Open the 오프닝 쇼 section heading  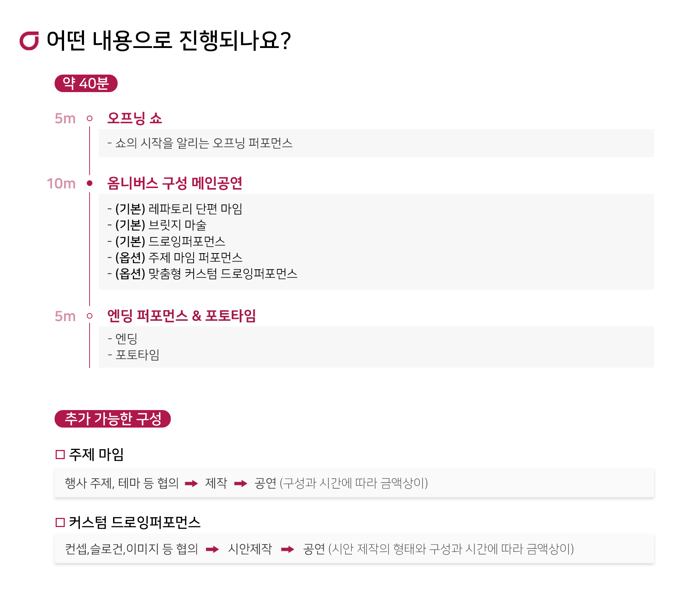[135, 118]
